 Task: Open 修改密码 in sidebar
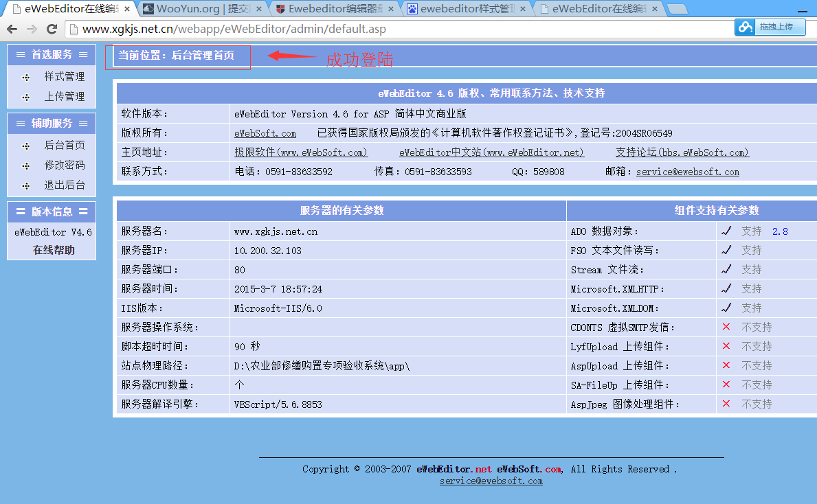click(x=64, y=165)
